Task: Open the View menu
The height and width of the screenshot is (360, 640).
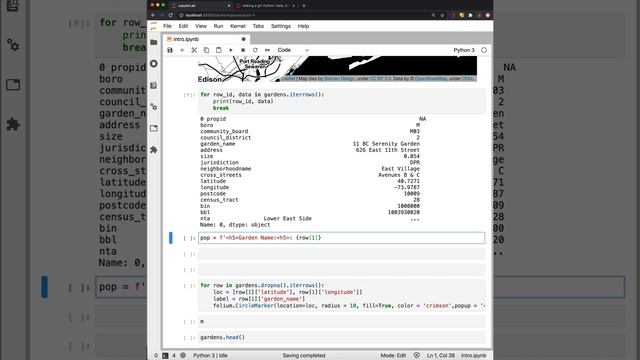Action: point(201,26)
